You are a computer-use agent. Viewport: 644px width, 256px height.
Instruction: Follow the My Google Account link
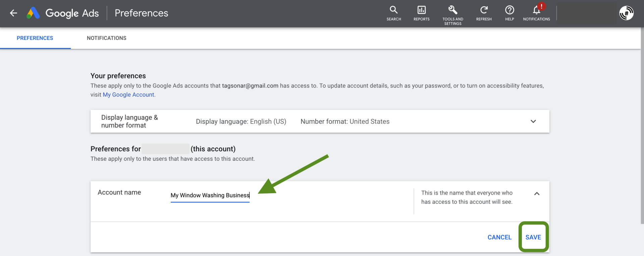128,95
